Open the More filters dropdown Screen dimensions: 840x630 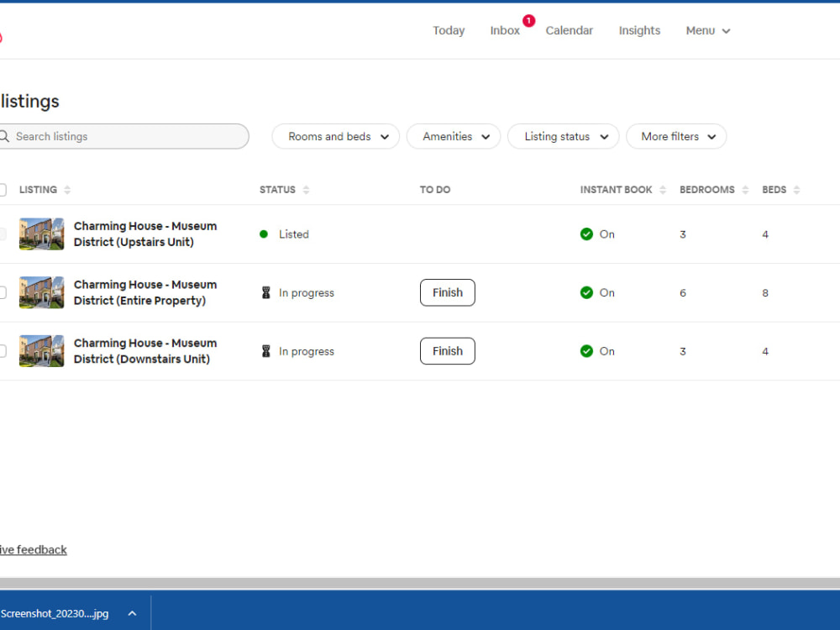(x=676, y=137)
